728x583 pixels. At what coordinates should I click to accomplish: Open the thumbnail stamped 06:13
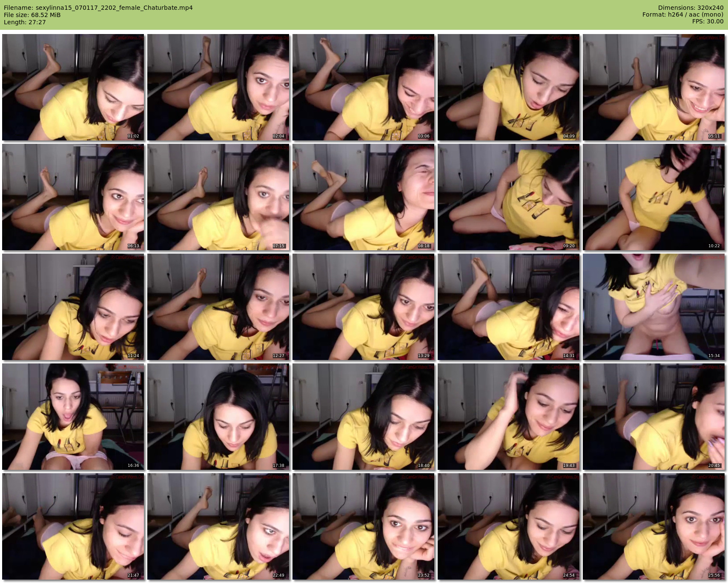coord(73,197)
